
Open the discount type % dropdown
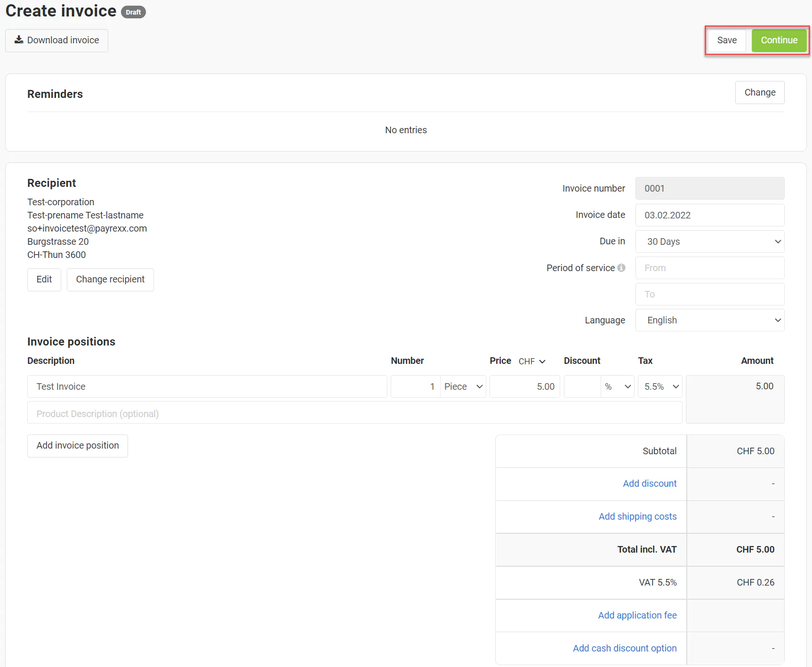618,386
